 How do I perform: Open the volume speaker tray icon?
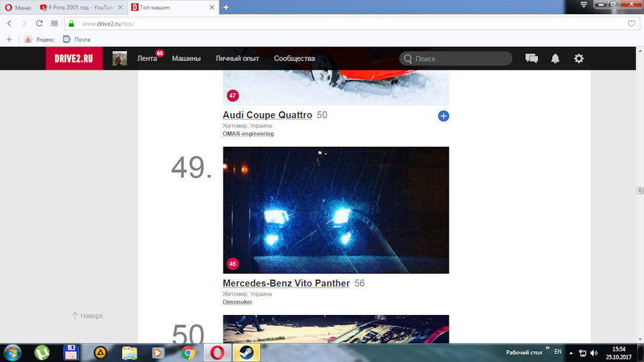click(594, 353)
